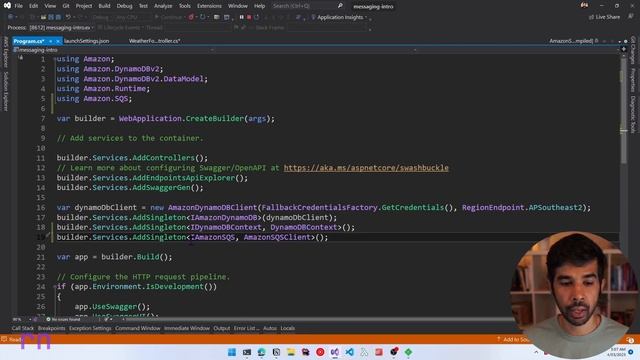Open File Explorer from the taskbar
Screen dimensions: 640x360
291,352
